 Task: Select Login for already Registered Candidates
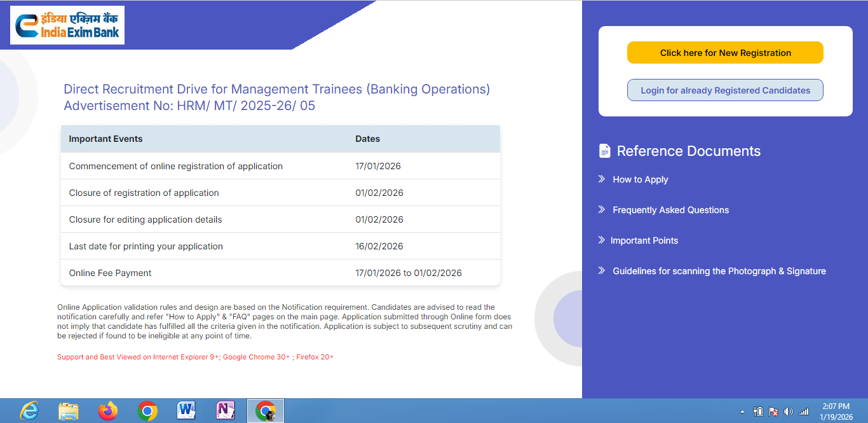click(724, 90)
